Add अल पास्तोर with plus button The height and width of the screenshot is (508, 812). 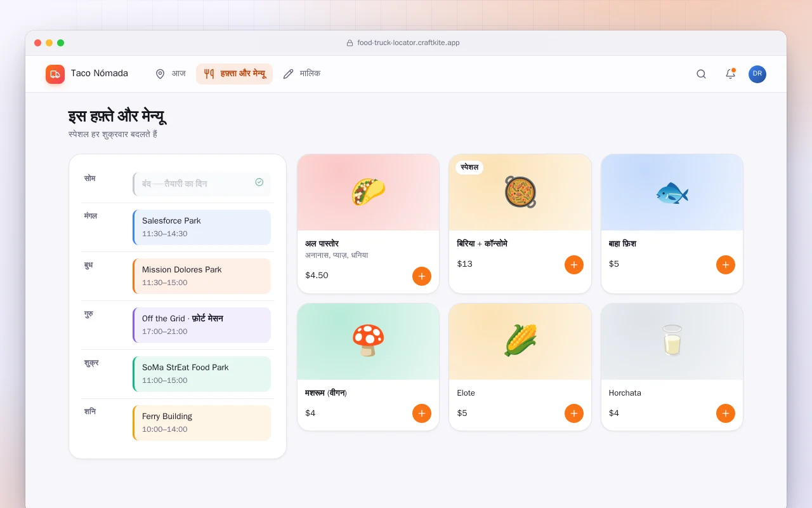coord(422,276)
